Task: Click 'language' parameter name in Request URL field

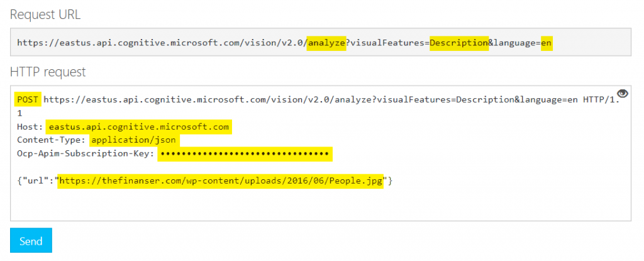Action: (x=514, y=43)
